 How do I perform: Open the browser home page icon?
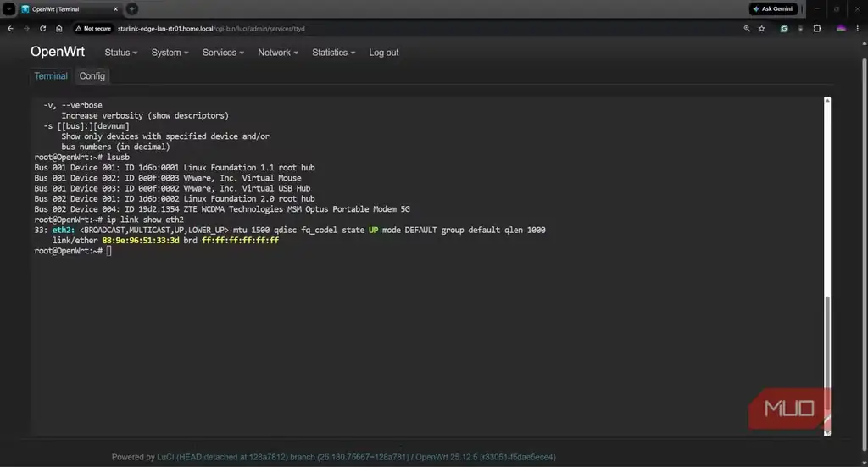click(x=59, y=28)
